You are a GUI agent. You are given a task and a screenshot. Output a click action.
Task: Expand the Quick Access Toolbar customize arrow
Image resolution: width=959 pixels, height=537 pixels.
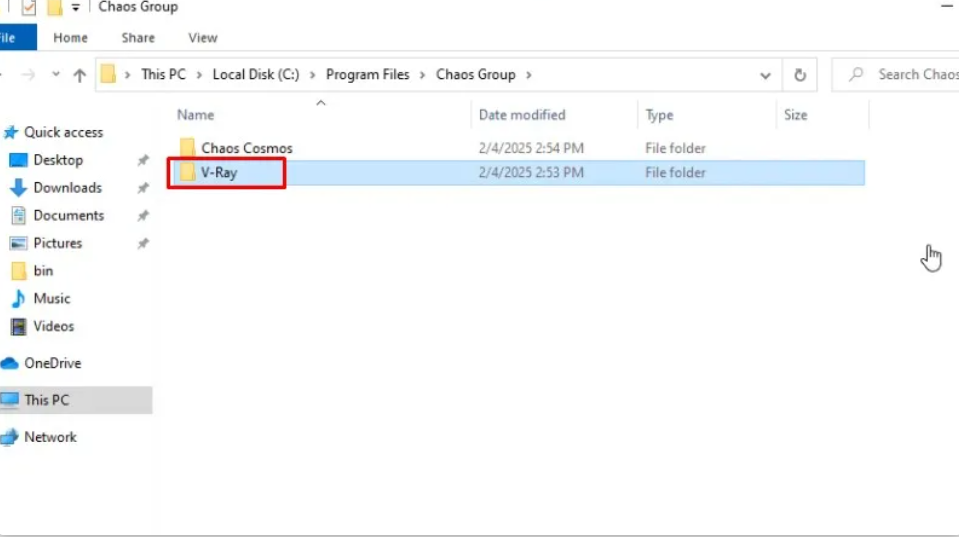76,8
